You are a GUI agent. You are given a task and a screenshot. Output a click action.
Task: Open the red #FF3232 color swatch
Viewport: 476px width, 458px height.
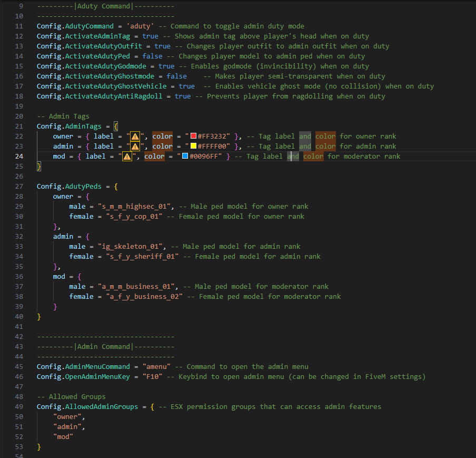(x=193, y=136)
